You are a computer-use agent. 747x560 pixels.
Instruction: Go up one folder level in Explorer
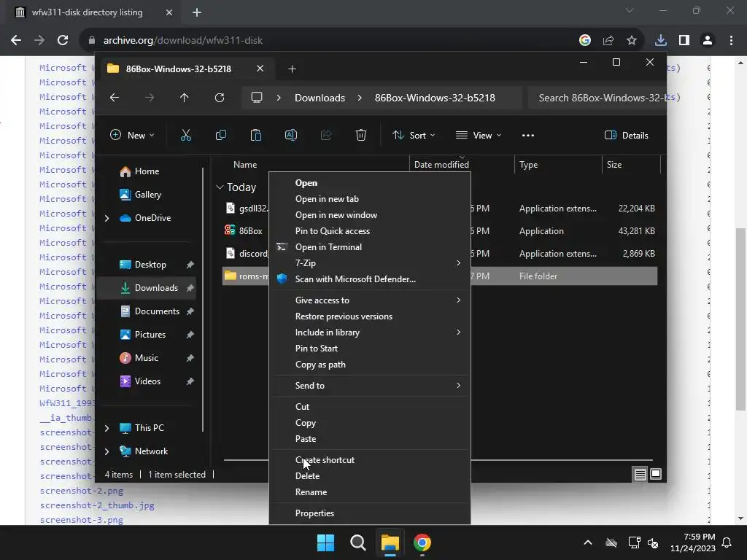pyautogui.click(x=185, y=98)
